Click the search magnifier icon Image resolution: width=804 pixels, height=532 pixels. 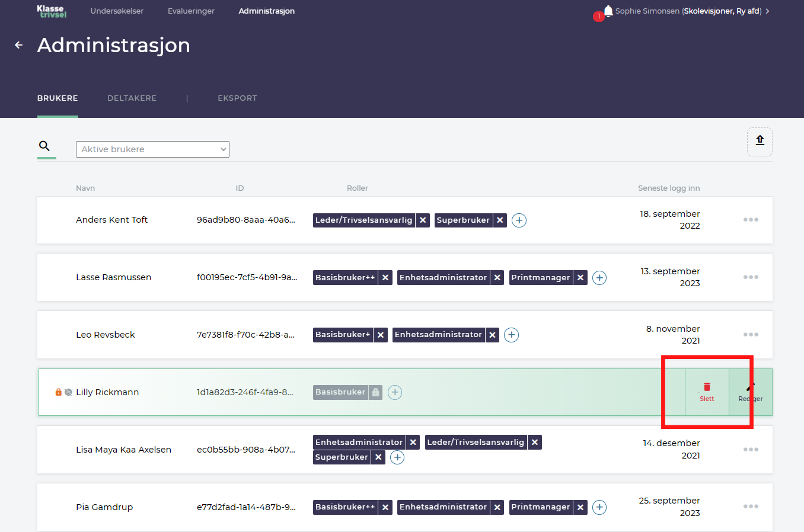click(44, 146)
